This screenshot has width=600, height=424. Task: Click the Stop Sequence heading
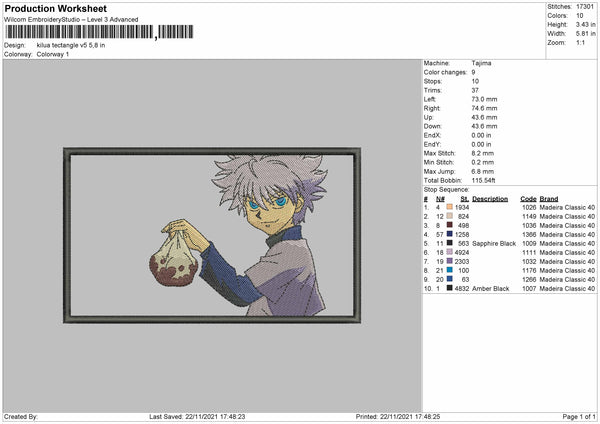click(x=447, y=190)
